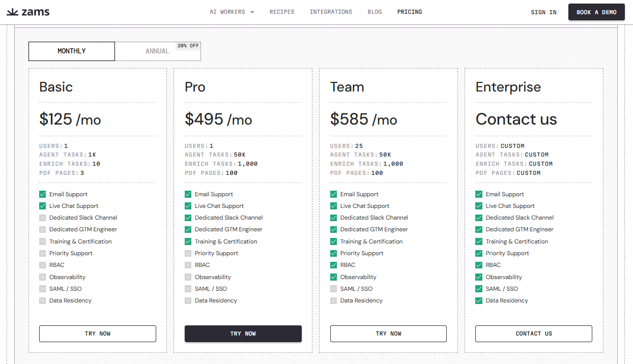
Task: Open the Integrations nav item
Action: click(x=331, y=12)
